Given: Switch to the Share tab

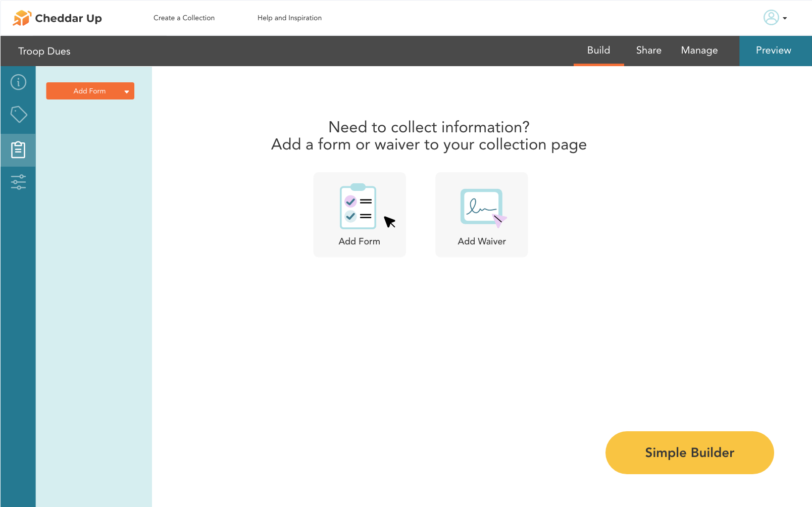Looking at the screenshot, I should click(648, 50).
